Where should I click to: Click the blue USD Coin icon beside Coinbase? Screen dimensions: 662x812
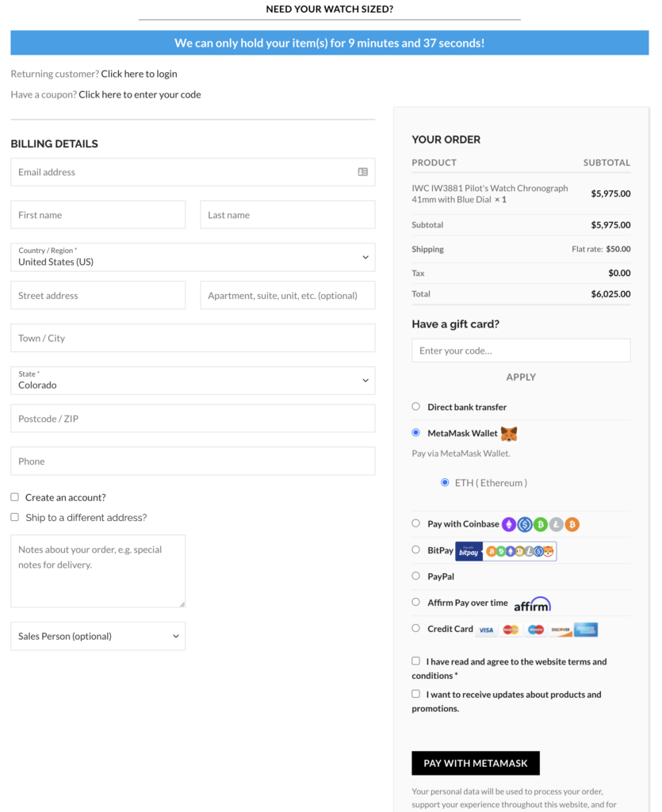coord(525,525)
